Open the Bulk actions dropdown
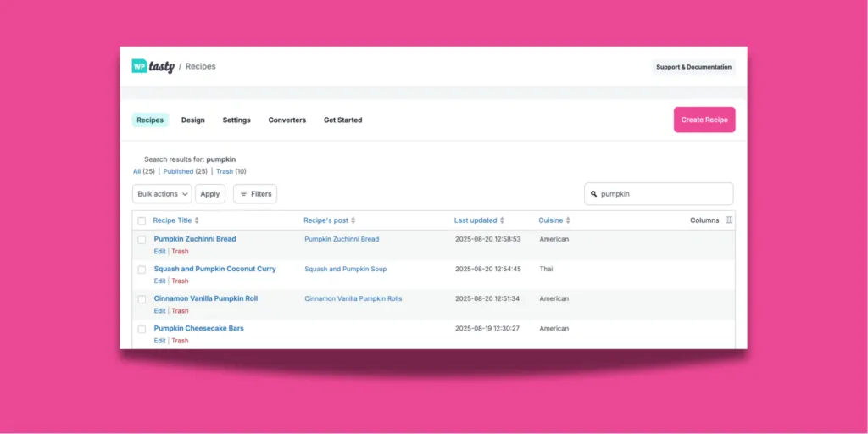 click(162, 194)
